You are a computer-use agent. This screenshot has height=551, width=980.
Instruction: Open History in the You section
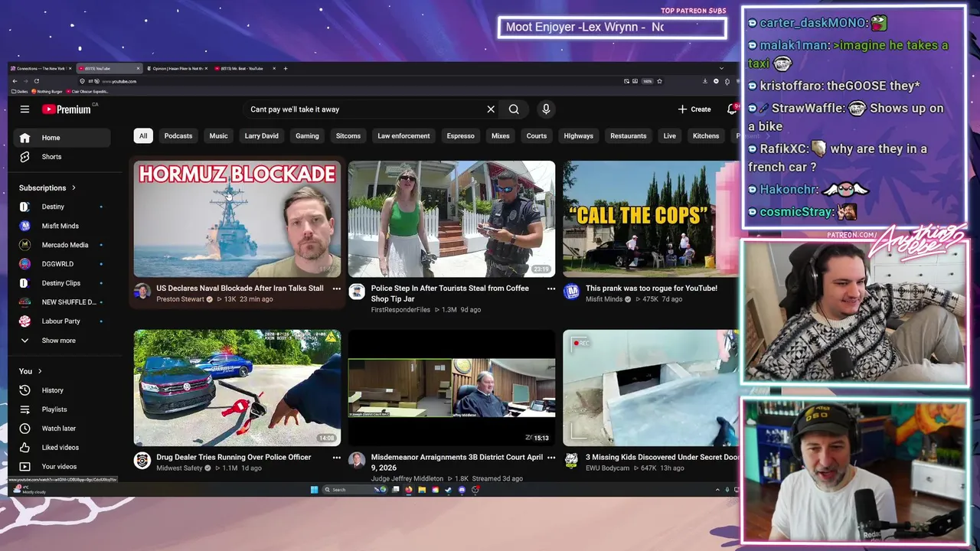click(x=61, y=390)
